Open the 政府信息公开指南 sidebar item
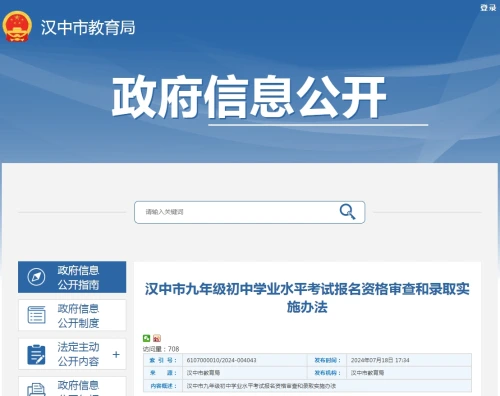500x396 pixels. [x=72, y=277]
